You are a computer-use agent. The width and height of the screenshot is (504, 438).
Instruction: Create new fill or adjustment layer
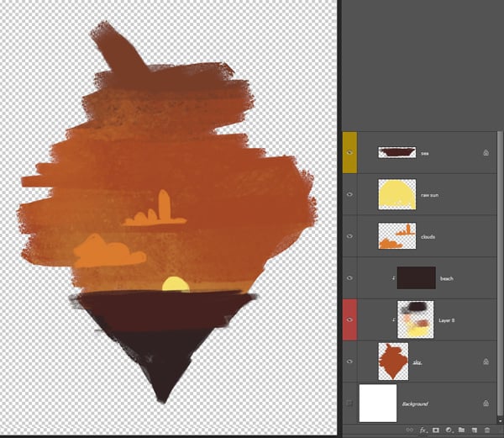pos(449,430)
